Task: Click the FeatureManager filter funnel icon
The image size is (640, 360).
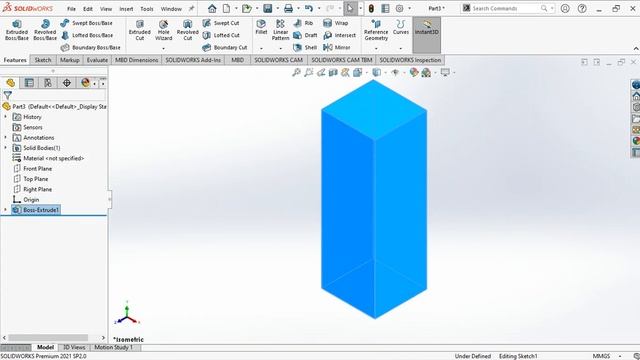Action: [7, 96]
